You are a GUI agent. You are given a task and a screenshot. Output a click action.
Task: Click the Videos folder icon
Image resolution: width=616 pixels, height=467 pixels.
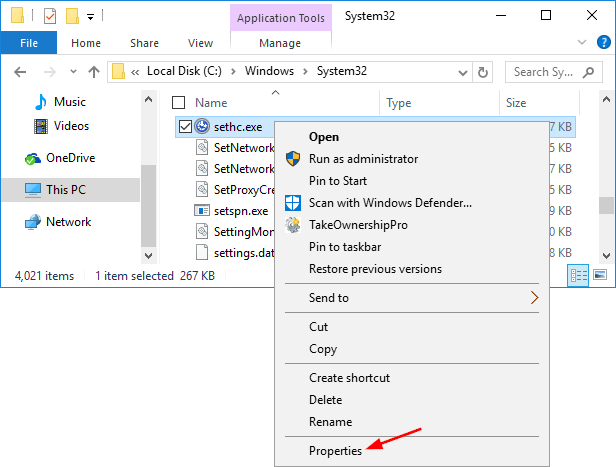[x=41, y=126]
